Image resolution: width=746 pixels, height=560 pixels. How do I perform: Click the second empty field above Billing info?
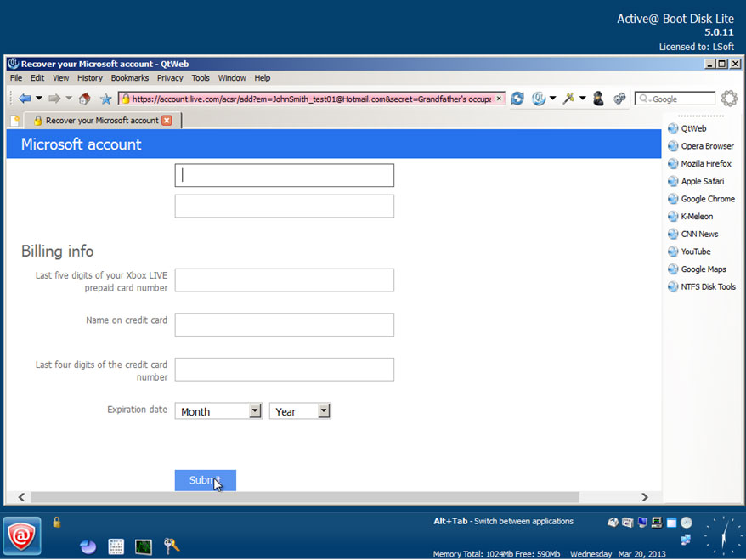pyautogui.click(x=284, y=206)
